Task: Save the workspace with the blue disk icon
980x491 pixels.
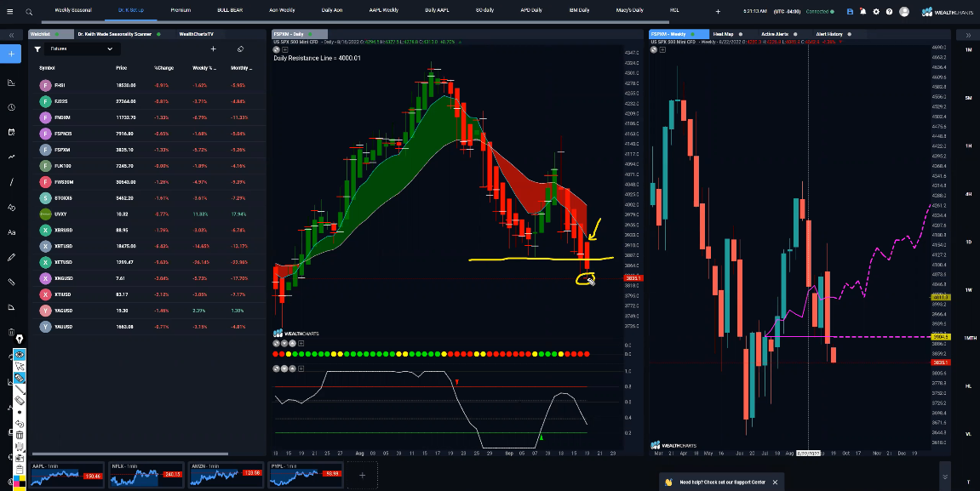Action: (850, 11)
